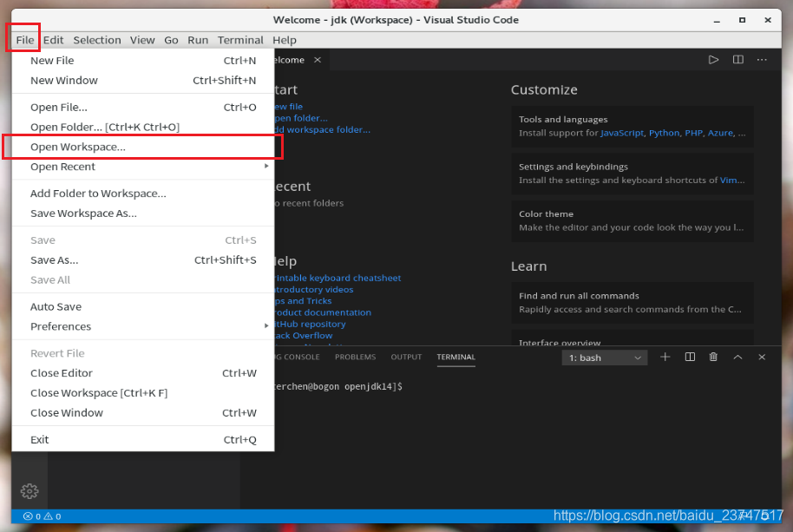Select Open Workspace... menu entry
This screenshot has height=532, width=793.
pos(143,147)
